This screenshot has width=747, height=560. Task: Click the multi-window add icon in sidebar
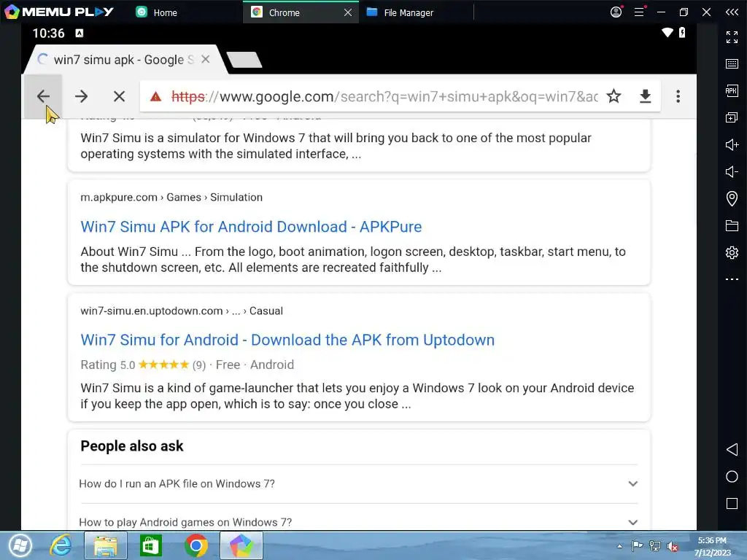pos(732,117)
